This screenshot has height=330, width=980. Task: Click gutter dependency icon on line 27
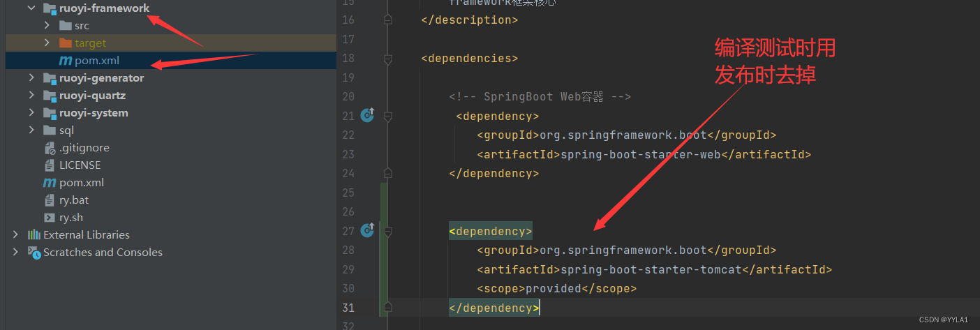[x=368, y=230]
